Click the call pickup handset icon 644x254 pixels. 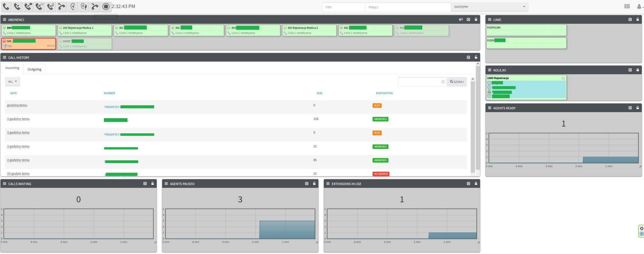(x=61, y=6)
